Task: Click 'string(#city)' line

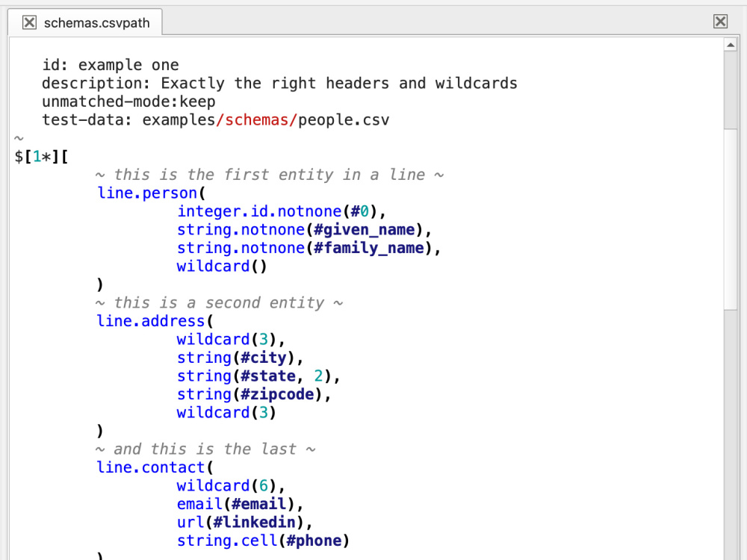Action: point(240,358)
